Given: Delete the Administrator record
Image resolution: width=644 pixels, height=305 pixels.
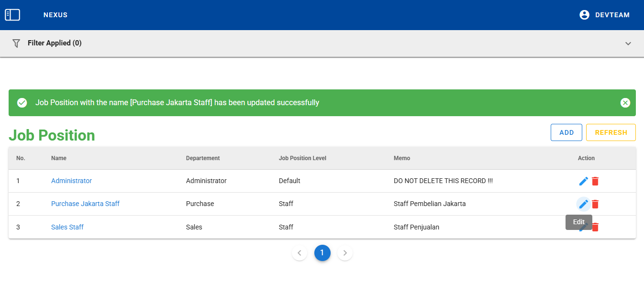Looking at the screenshot, I should pyautogui.click(x=595, y=181).
